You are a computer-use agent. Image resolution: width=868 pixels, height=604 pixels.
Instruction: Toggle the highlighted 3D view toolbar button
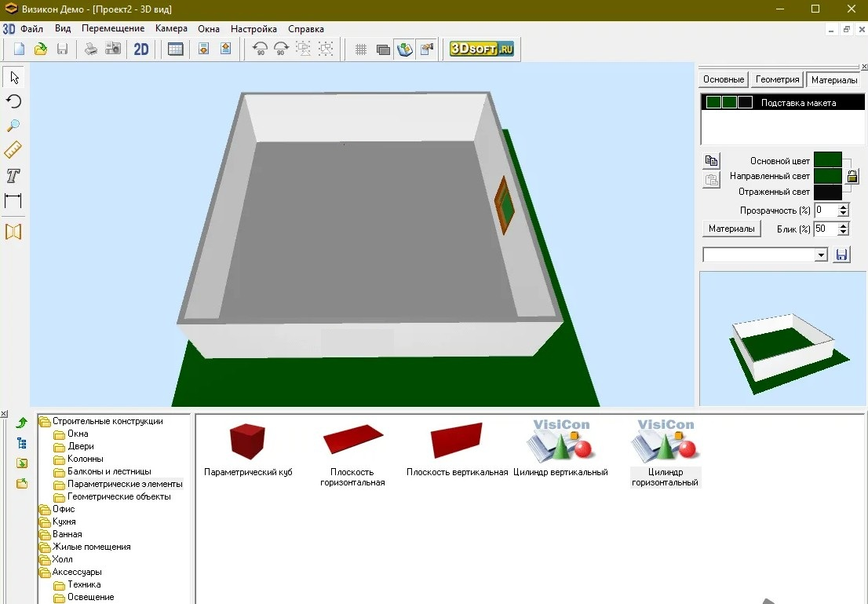point(405,49)
